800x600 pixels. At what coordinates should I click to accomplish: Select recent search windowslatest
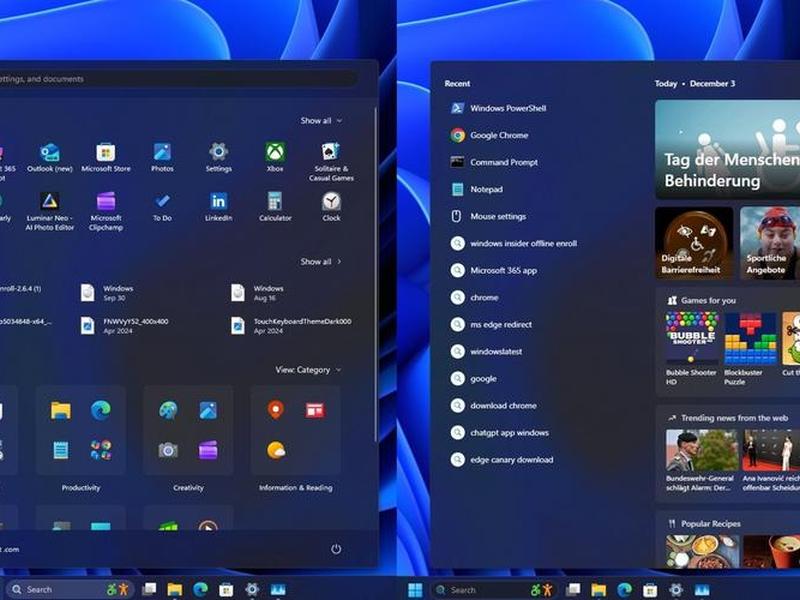tap(486, 352)
